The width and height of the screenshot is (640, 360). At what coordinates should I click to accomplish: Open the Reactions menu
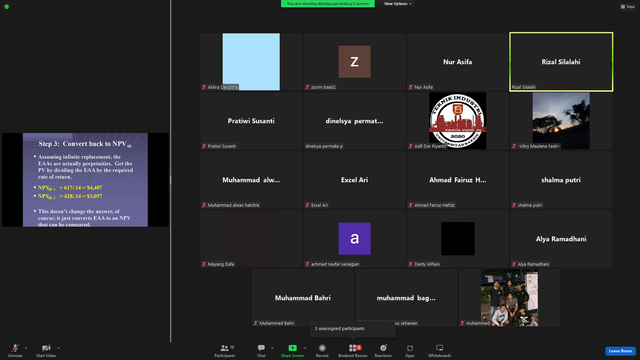[x=383, y=350]
